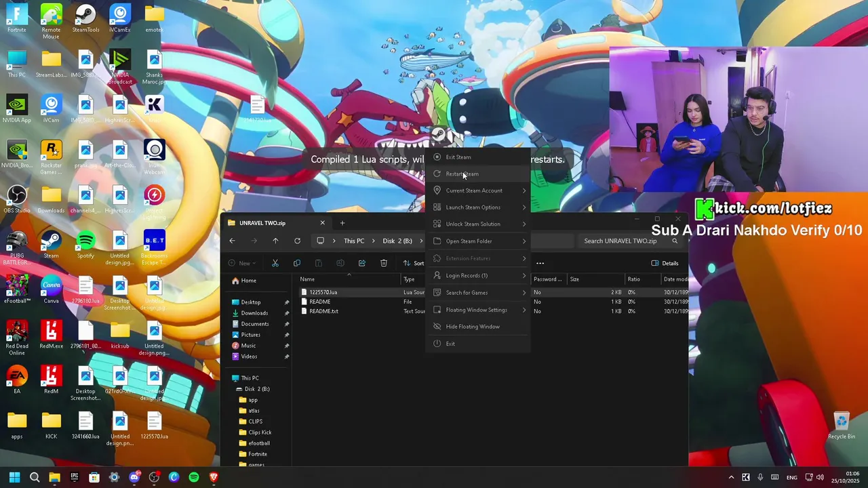Go up one folder level in Explorer

point(275,241)
